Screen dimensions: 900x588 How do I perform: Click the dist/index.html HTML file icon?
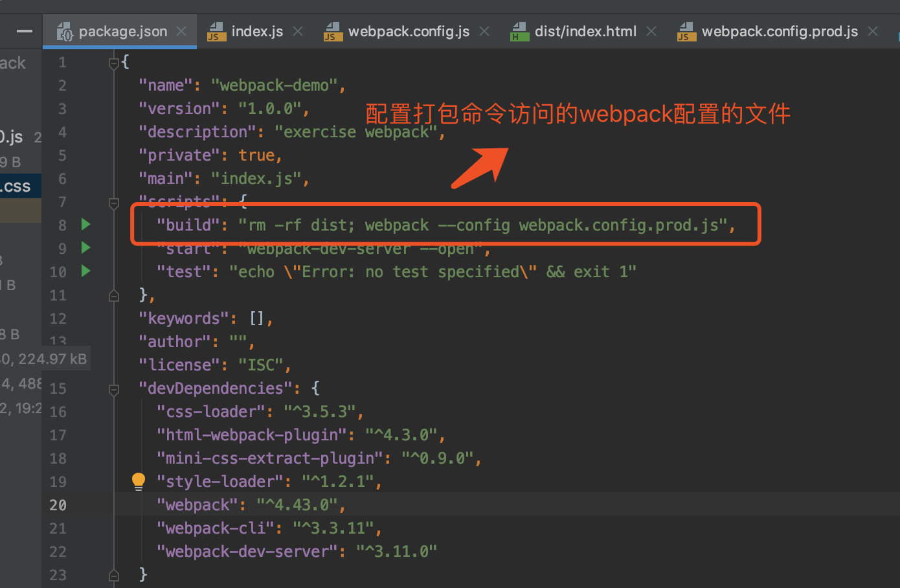tap(519, 32)
